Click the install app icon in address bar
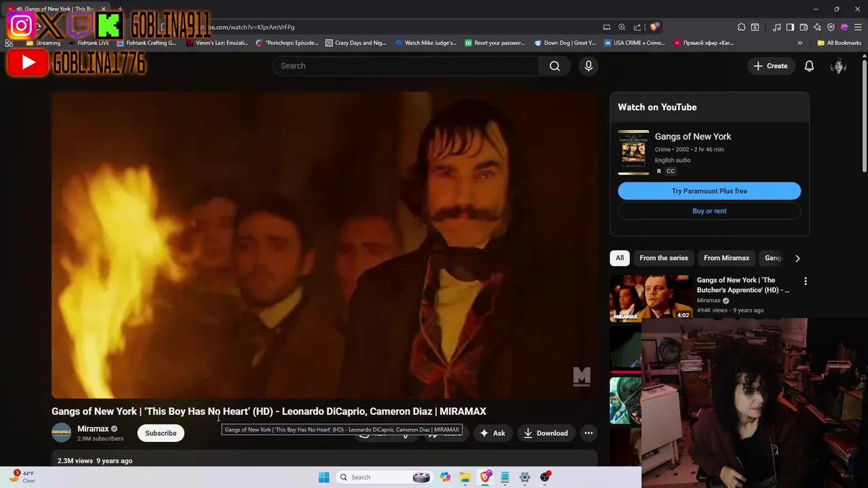This screenshot has width=868, height=488. coord(606,27)
